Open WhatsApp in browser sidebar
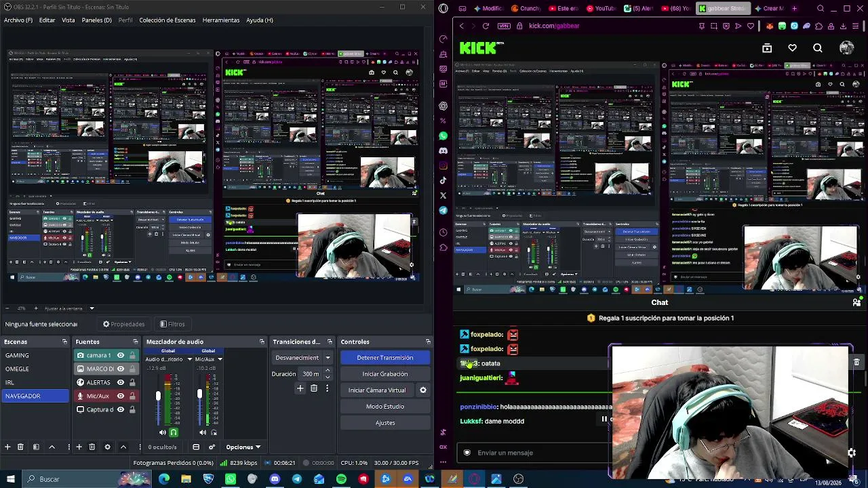Screen dimensions: 868x488 point(443,136)
